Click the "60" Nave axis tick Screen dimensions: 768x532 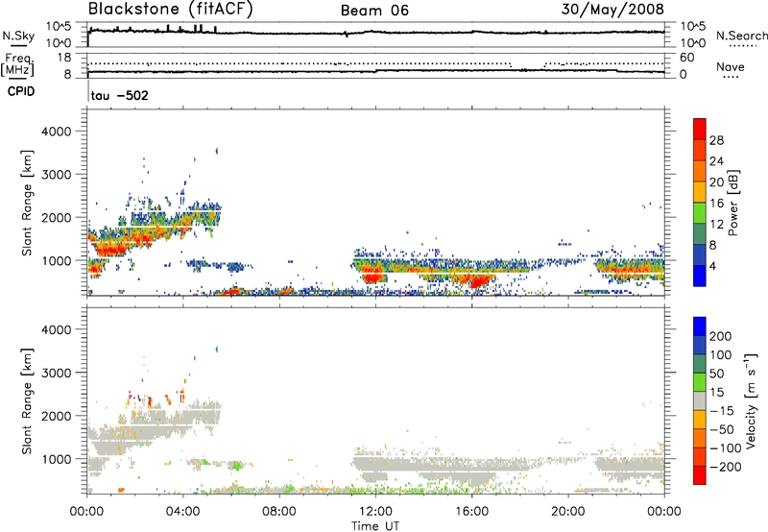click(686, 58)
